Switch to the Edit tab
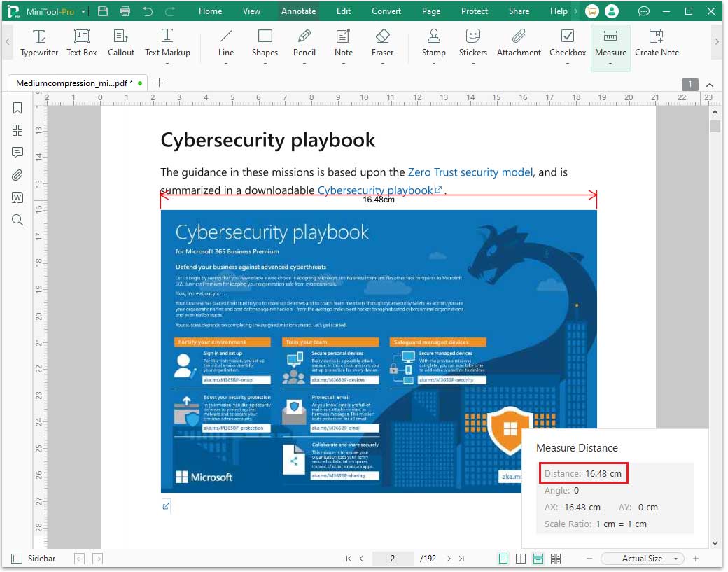The width and height of the screenshot is (728, 572). (x=344, y=11)
